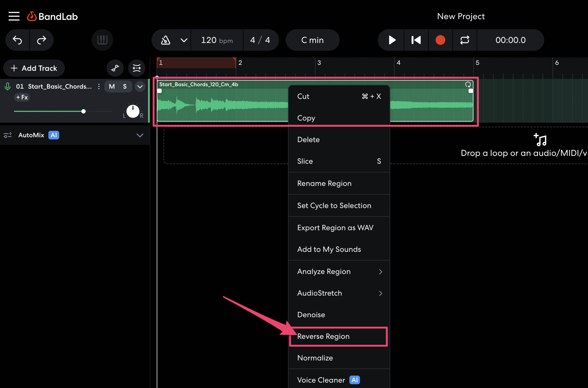The image size is (588, 388).
Task: Click the Add Track button
Action: [x=34, y=68]
